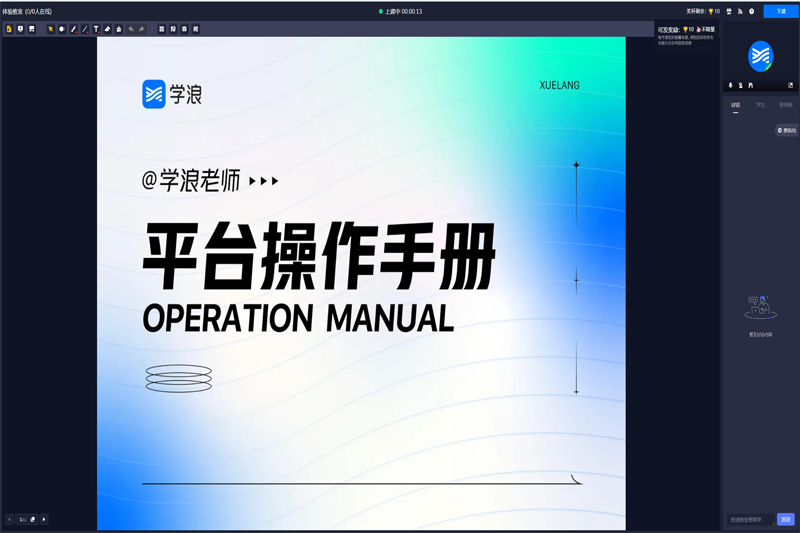Select the straight line tool
The image size is (800, 533).
pyautogui.click(x=84, y=29)
